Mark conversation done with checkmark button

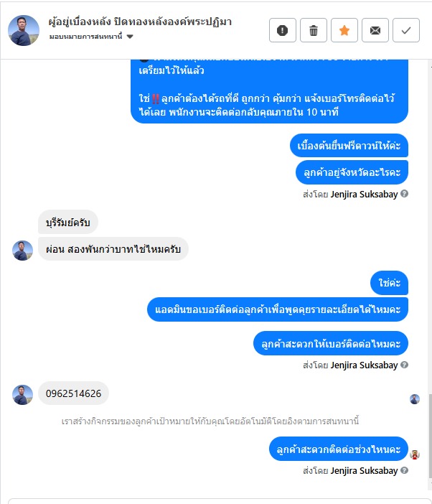pos(406,30)
